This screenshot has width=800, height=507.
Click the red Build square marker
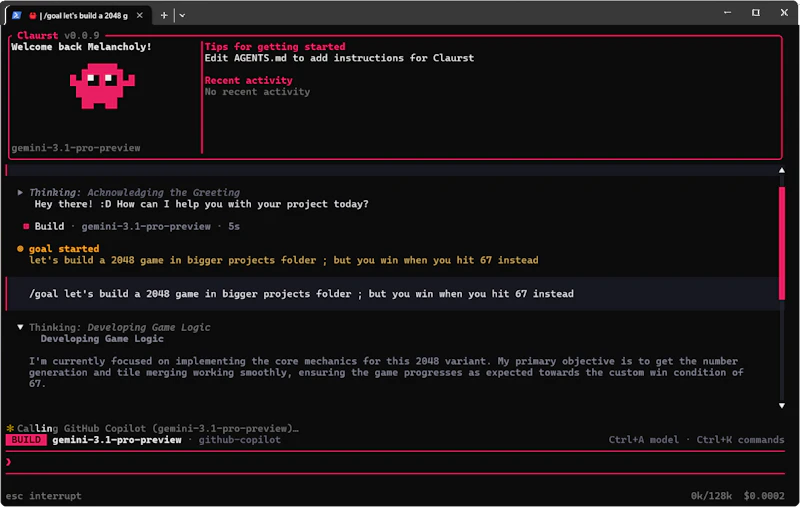click(26, 226)
